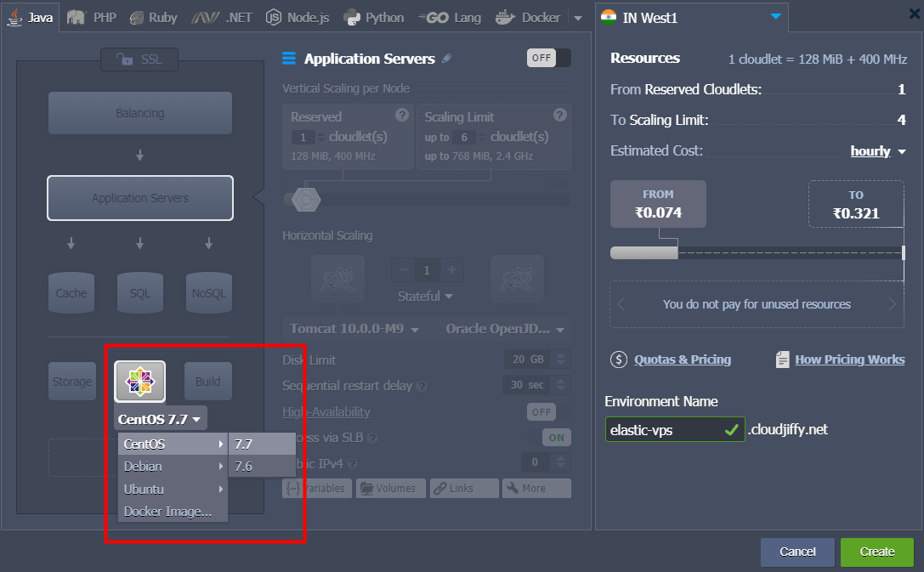Enable High-Availability toggle
Screen dimensions: 924x572
coord(541,411)
